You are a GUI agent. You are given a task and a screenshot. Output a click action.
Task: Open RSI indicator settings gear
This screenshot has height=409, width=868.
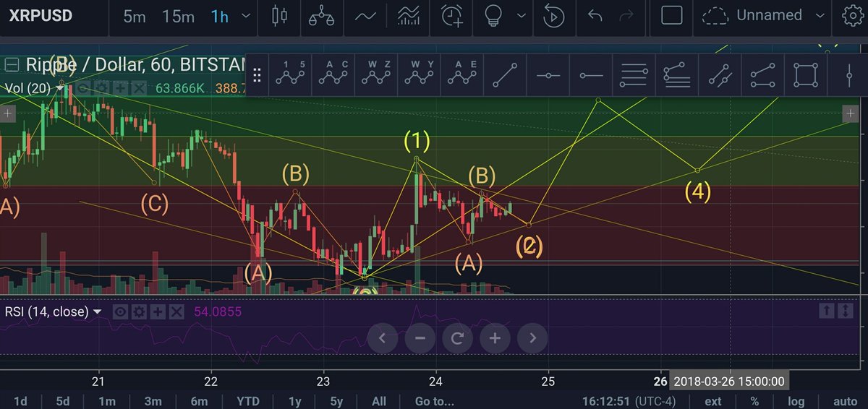(140, 312)
